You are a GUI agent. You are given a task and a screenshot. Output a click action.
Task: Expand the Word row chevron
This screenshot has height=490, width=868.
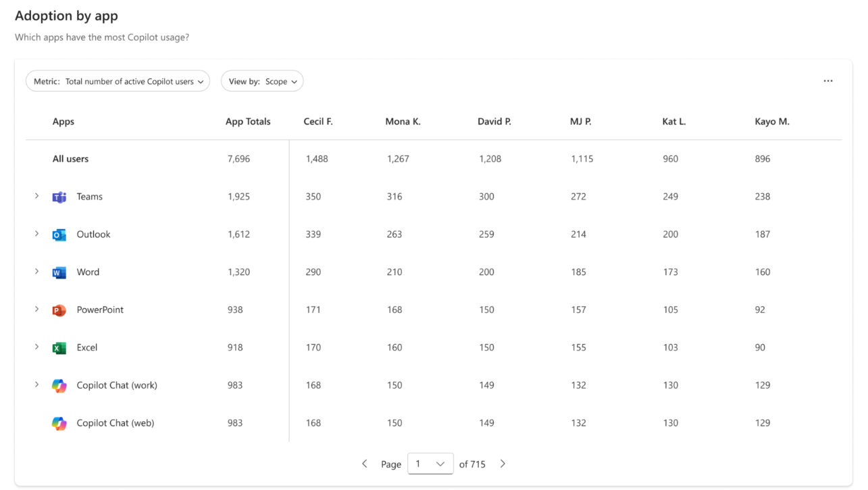[37, 272]
